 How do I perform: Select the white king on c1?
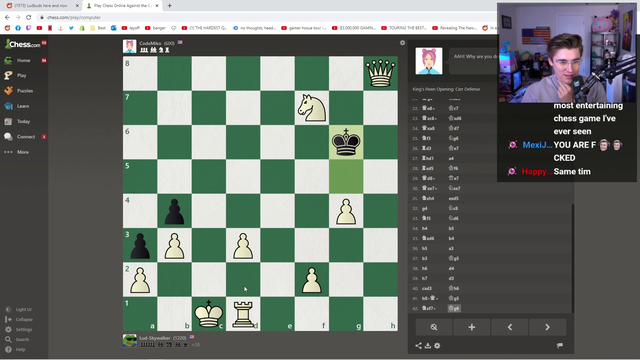(209, 313)
